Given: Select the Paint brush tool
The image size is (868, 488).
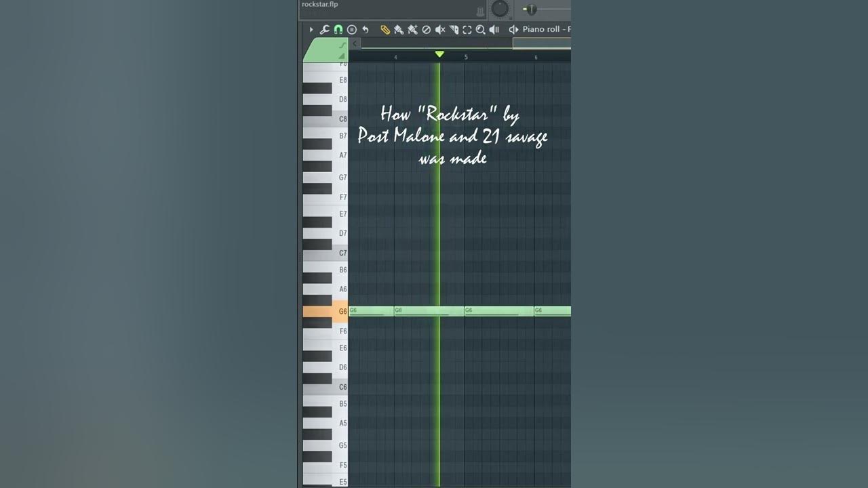Looking at the screenshot, I should point(399,29).
